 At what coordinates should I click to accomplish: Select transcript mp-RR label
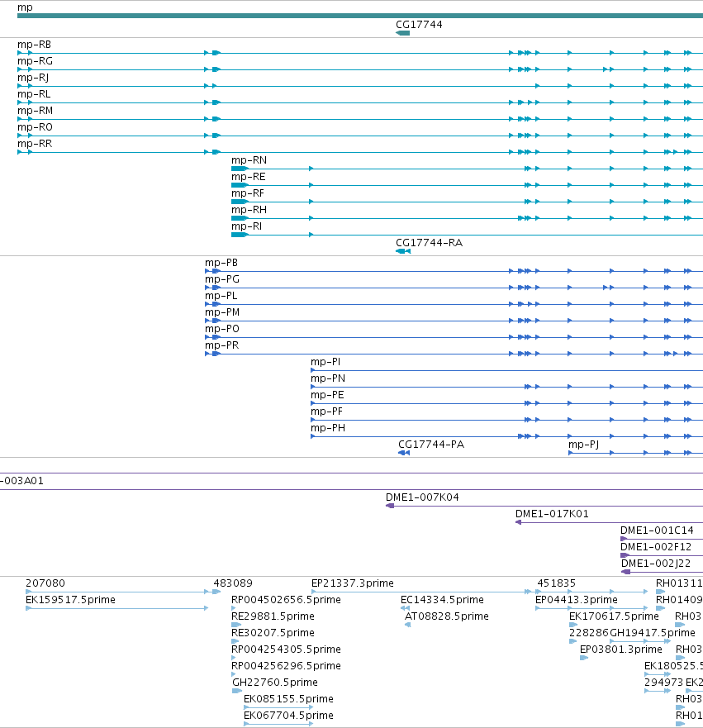35,144
